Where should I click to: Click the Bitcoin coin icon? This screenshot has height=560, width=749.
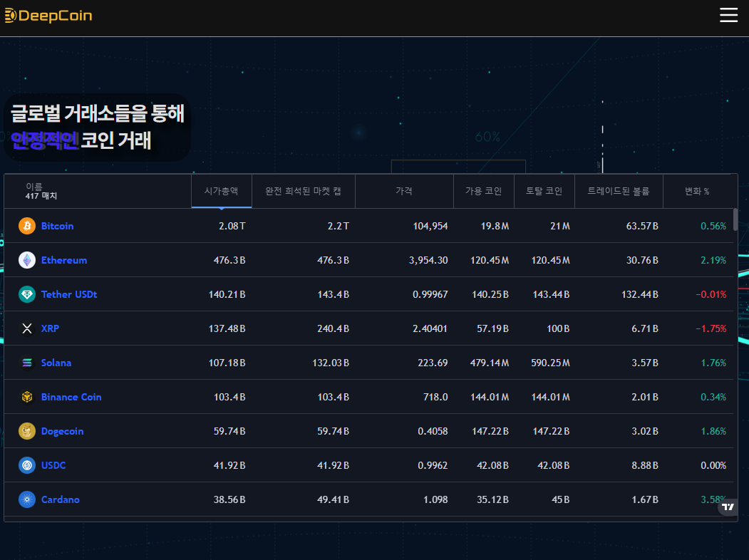27,226
